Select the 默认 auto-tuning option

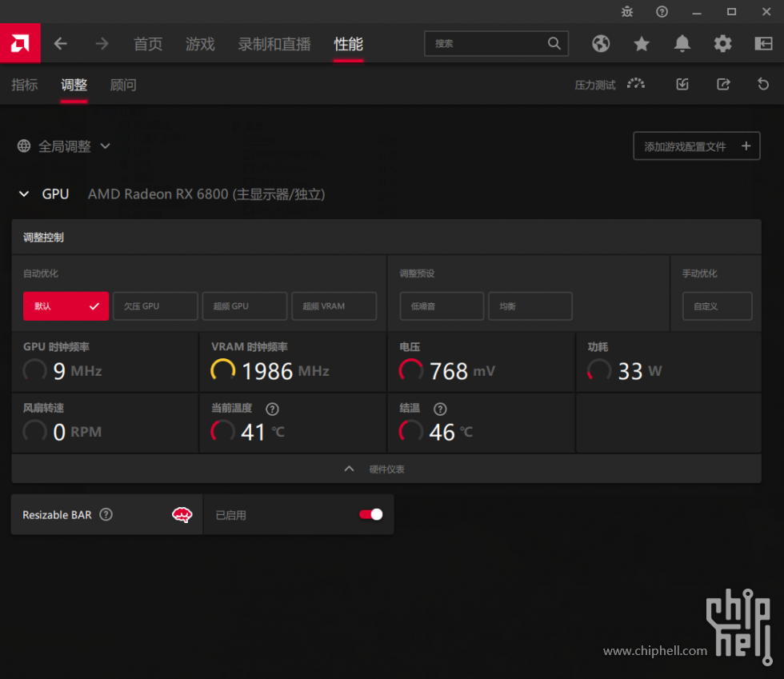[x=66, y=306]
